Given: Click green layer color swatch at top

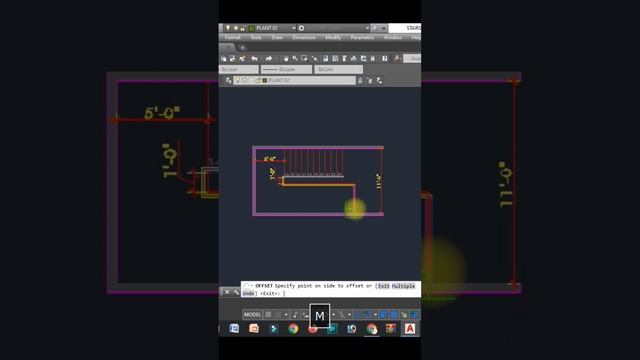Looking at the screenshot, I should tap(251, 29).
